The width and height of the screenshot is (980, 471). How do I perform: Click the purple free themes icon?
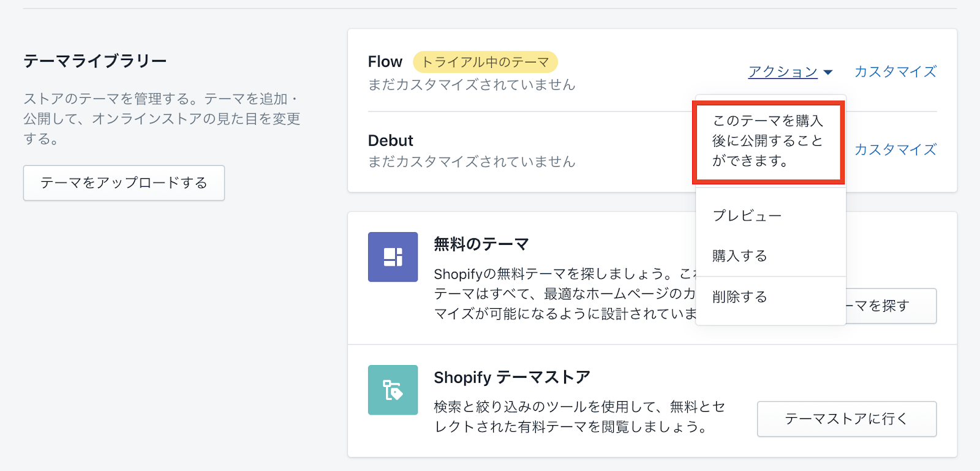393,257
